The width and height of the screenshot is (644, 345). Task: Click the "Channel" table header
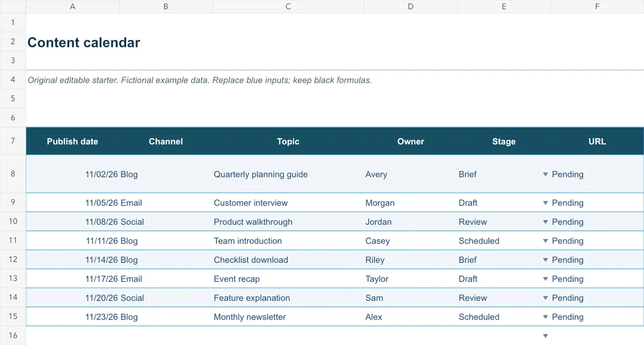pos(166,141)
